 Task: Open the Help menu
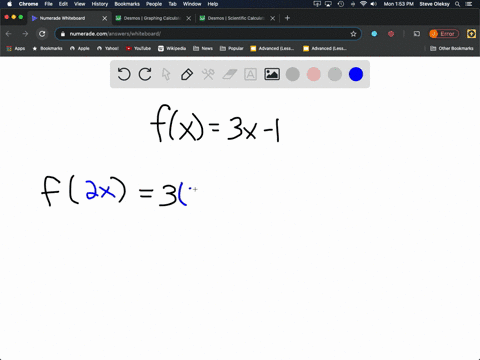coord(213,4)
